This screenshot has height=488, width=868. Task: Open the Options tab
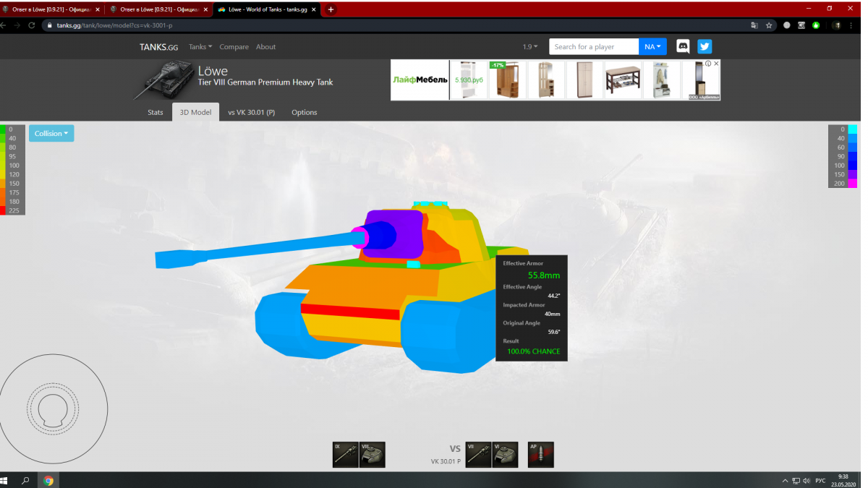[x=304, y=112]
